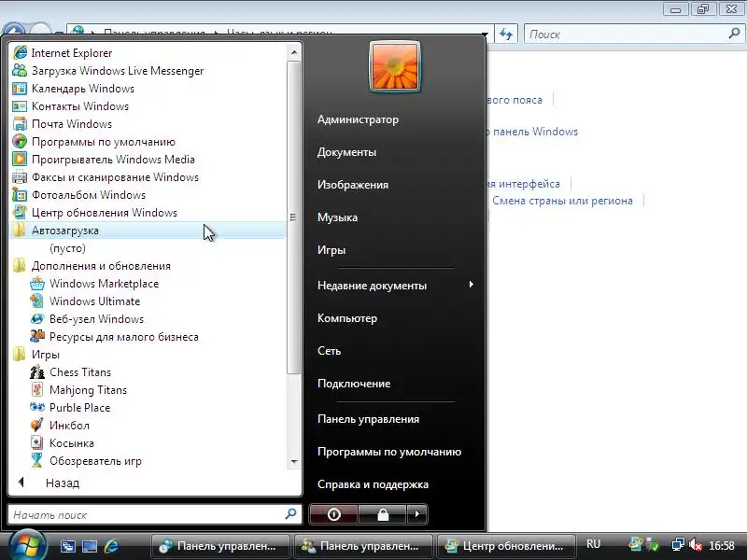
Task: Switch to second Панель управления taskbar window
Action: click(363, 546)
